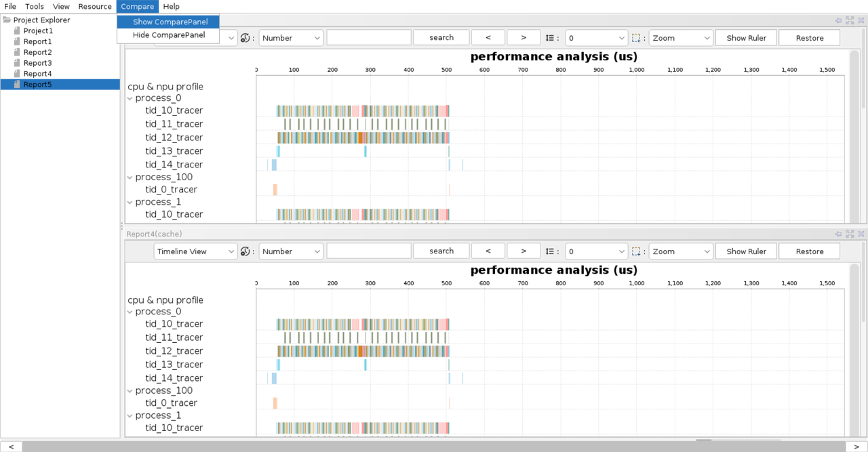Open the Resource menu
868x452 pixels.
[95, 6]
